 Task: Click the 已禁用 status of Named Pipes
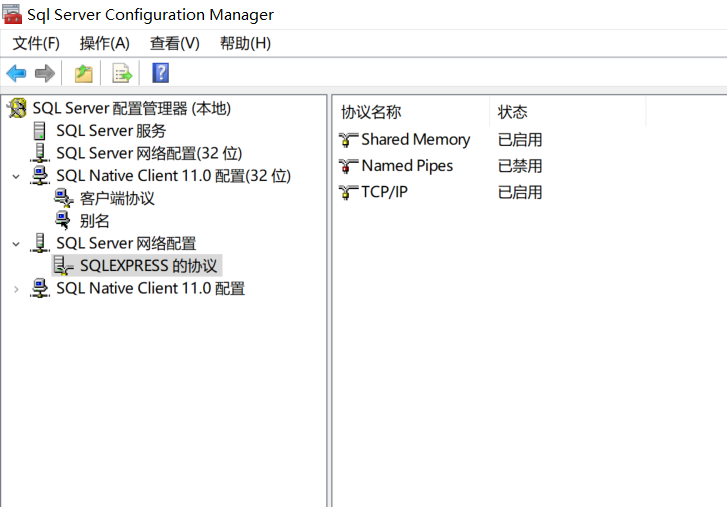pos(520,166)
